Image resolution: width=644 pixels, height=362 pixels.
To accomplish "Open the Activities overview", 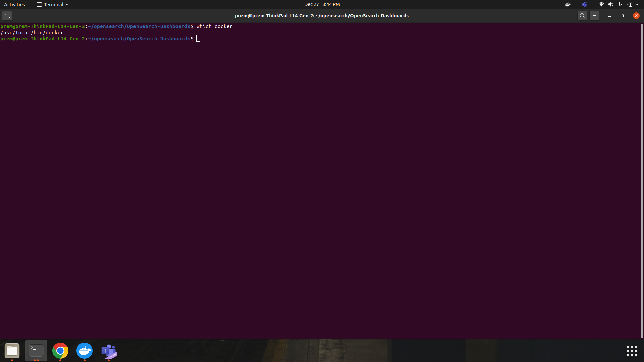I will (14, 4).
